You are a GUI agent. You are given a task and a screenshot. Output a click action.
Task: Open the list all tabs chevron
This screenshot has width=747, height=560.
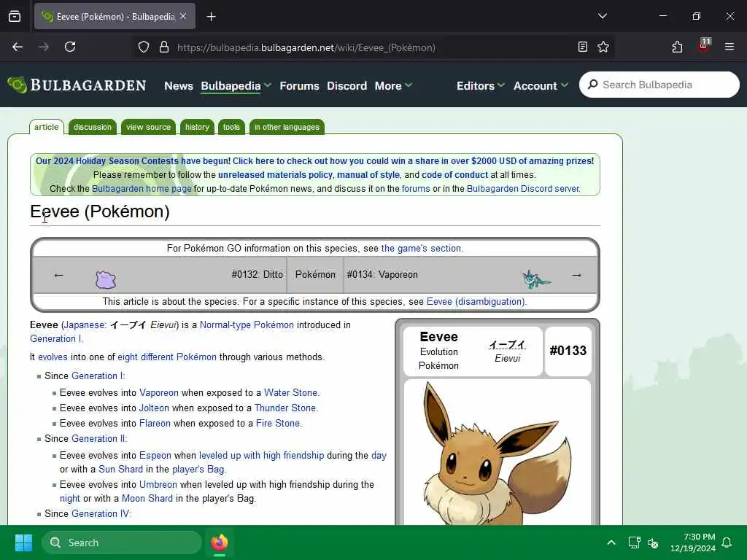[602, 16]
